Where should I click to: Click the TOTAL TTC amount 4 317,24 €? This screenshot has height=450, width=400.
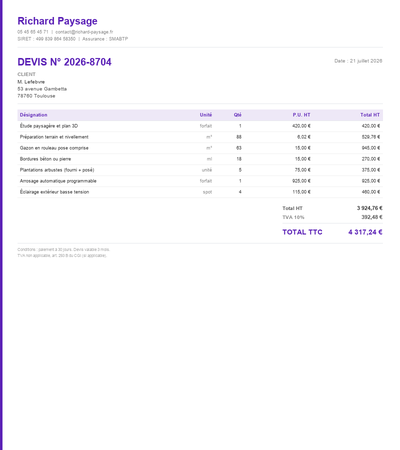(365, 232)
